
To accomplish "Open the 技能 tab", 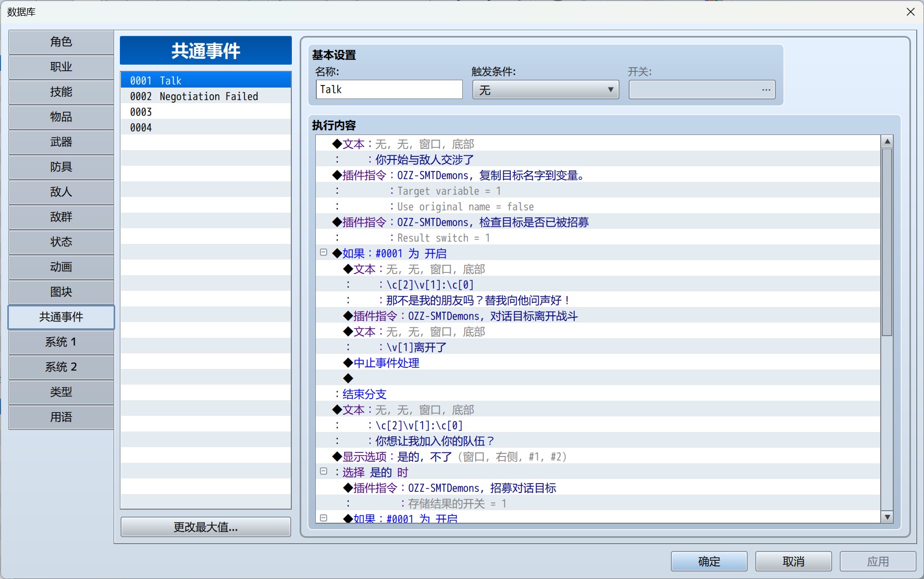I will (61, 92).
